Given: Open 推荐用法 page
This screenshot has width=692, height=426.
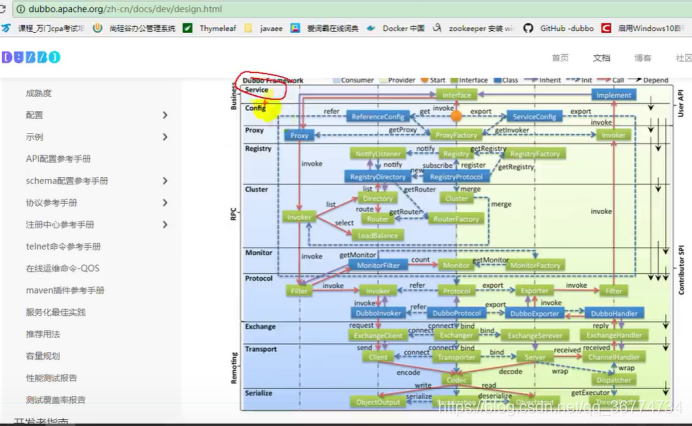Looking at the screenshot, I should click(43, 334).
